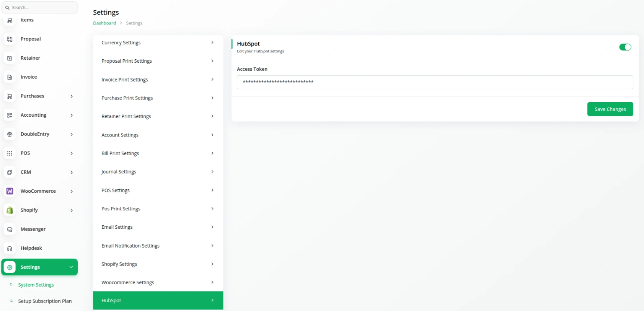The height and width of the screenshot is (311, 644).
Task: Disable the HubSpot toggle switch
Action: click(x=625, y=47)
